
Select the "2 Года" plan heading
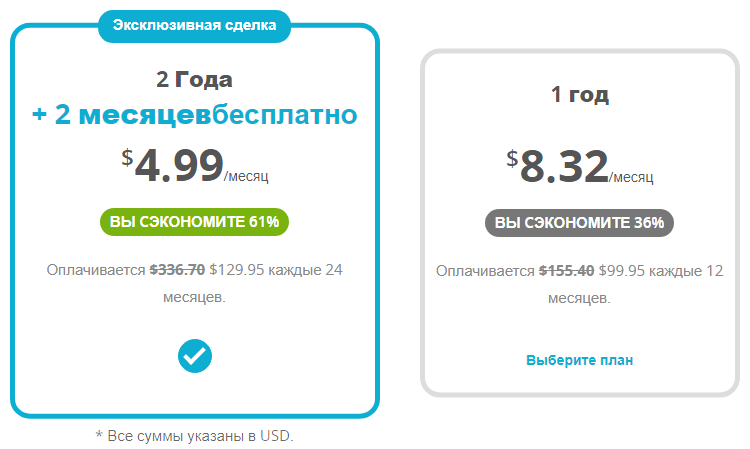point(194,79)
